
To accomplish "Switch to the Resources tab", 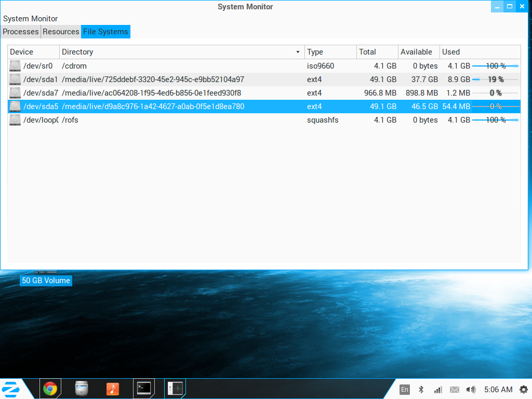I will coord(61,32).
